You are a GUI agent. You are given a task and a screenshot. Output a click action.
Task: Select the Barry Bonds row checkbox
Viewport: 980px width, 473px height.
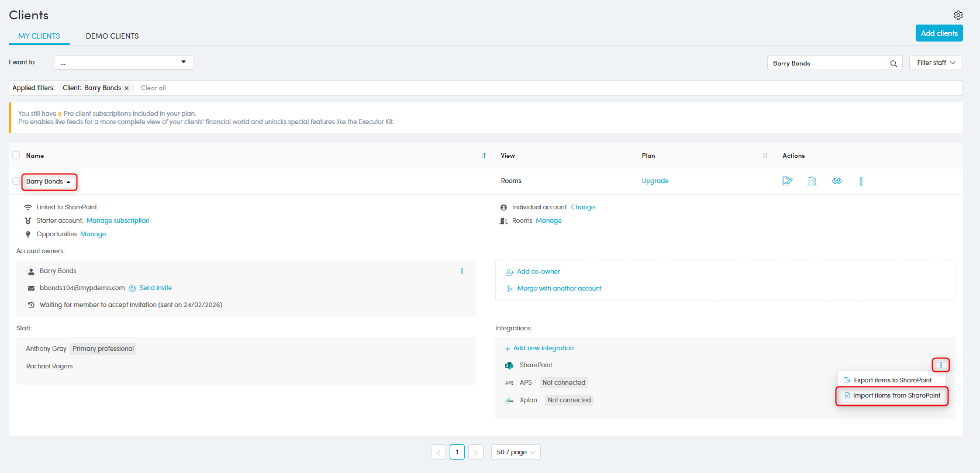(x=16, y=181)
